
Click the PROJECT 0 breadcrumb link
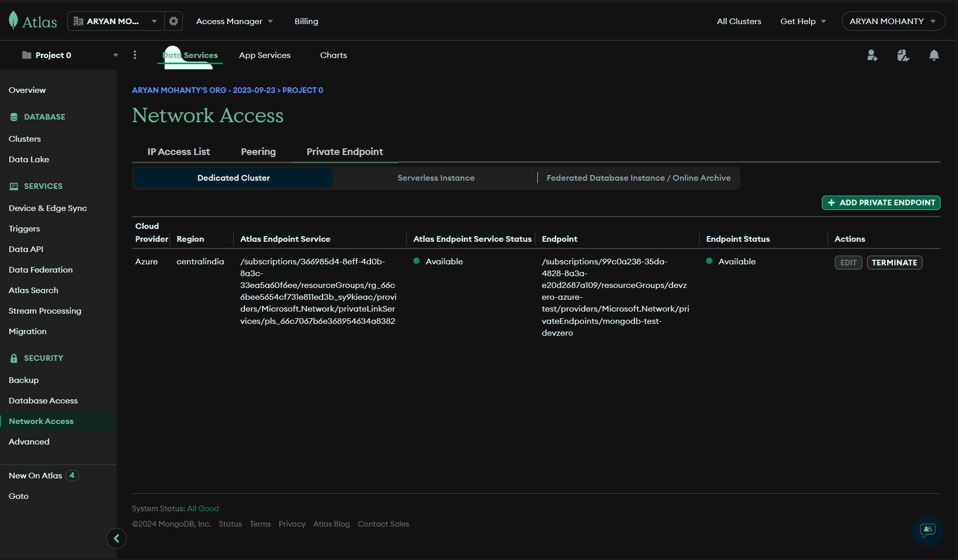click(x=303, y=90)
